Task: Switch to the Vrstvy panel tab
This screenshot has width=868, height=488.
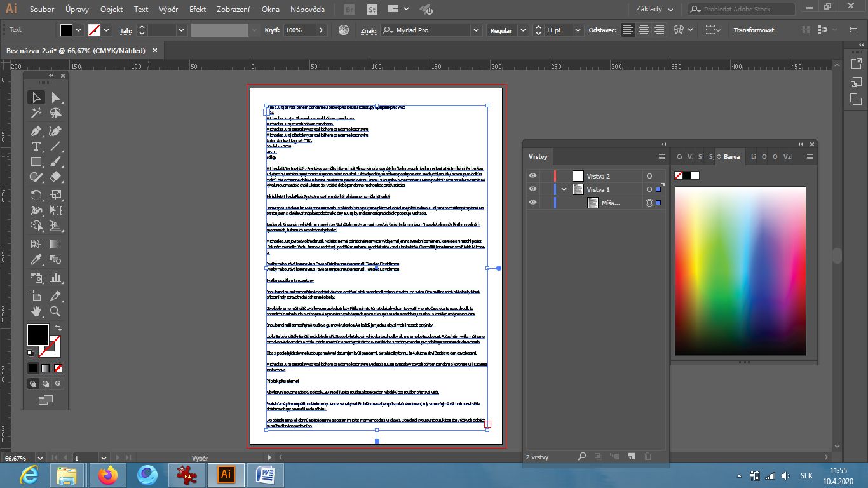Action: [x=538, y=157]
